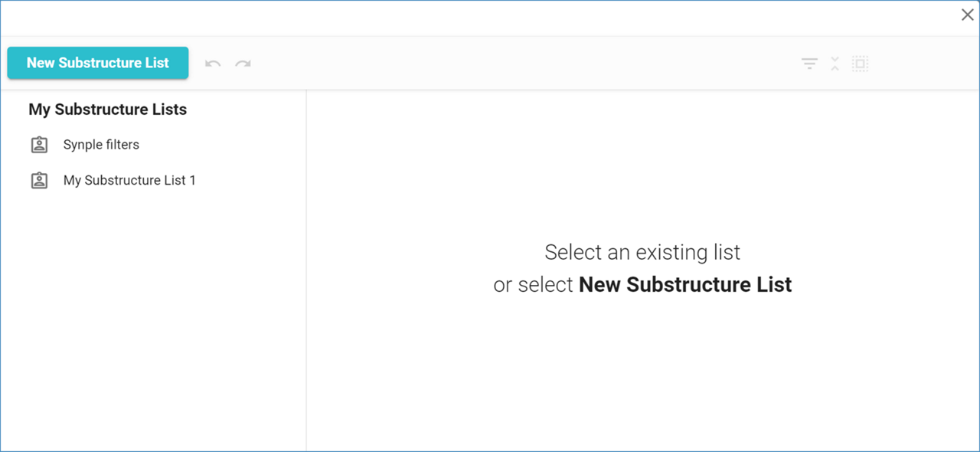Click the empty space below My Substructure List 1

point(153,306)
